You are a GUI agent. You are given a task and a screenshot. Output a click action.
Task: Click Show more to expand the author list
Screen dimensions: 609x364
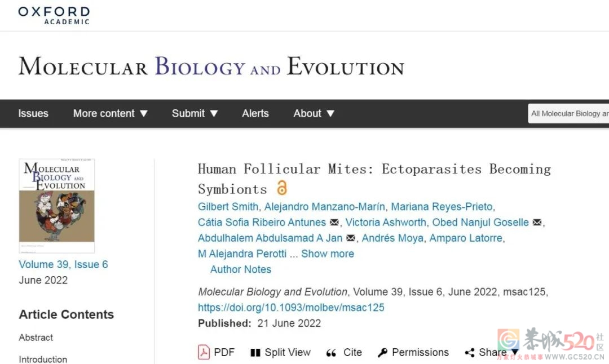(328, 254)
